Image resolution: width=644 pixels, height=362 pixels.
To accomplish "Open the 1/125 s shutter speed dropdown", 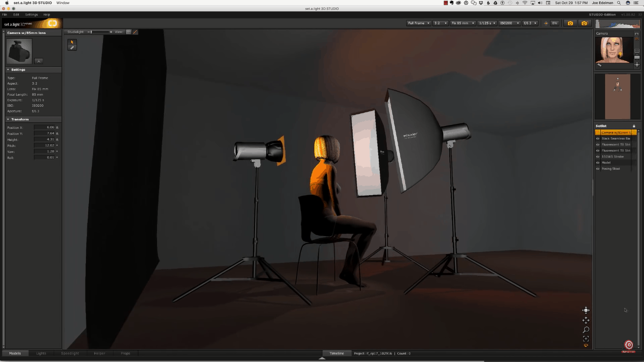I will coord(487,23).
